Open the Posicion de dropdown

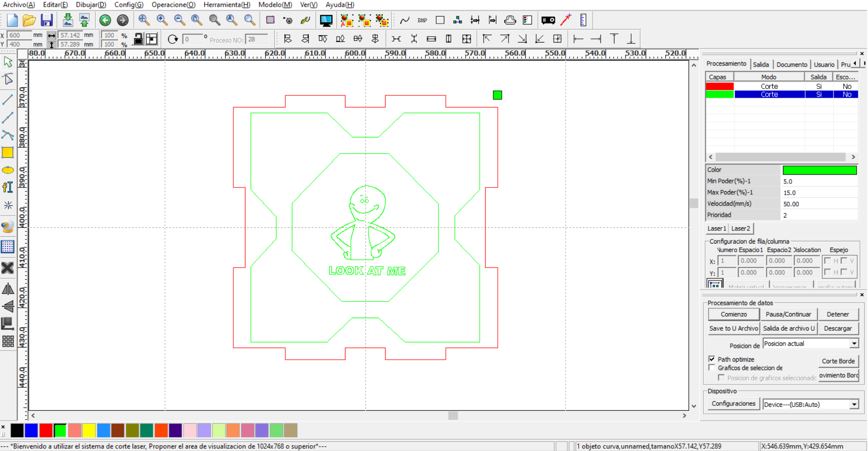tap(854, 344)
